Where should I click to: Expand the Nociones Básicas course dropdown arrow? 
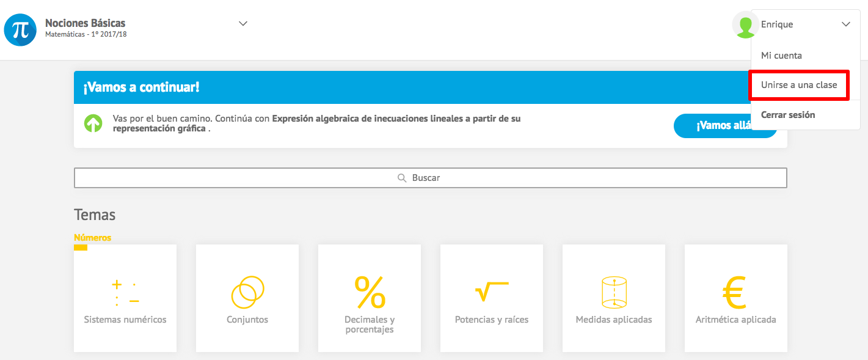(243, 24)
